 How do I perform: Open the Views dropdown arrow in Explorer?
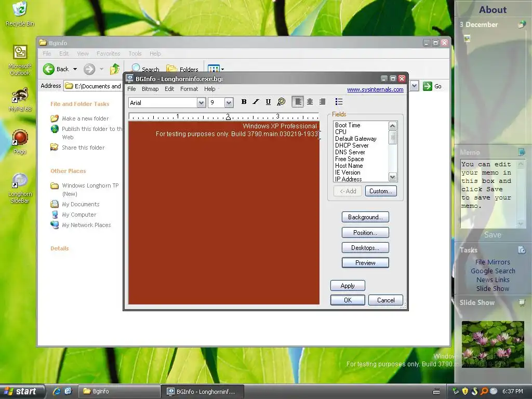click(x=222, y=69)
